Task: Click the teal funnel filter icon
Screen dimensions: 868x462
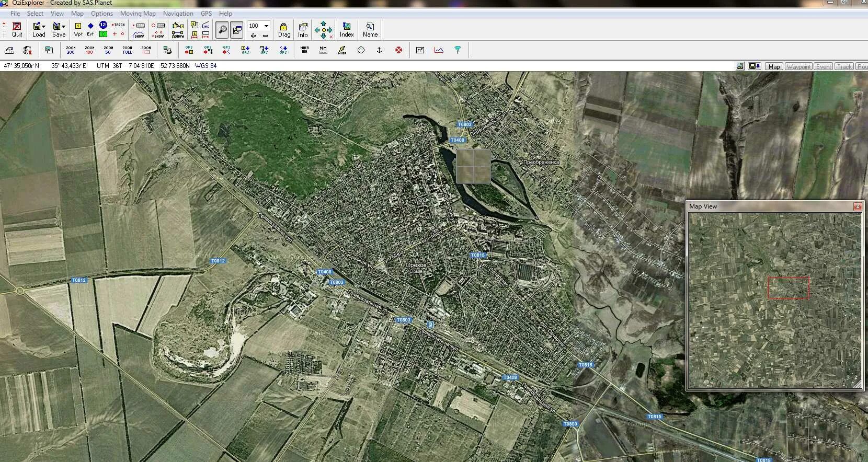Action: (458, 50)
